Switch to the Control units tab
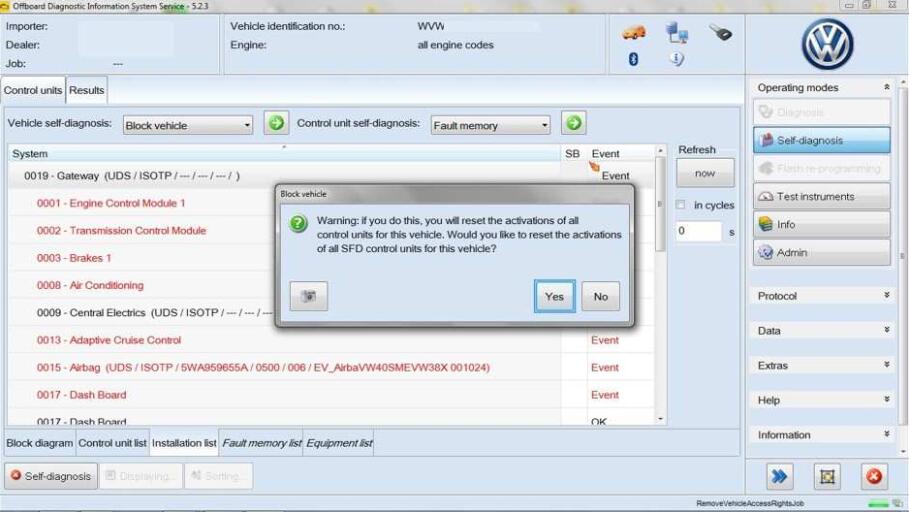Screen dimensions: 909x513 point(33,90)
